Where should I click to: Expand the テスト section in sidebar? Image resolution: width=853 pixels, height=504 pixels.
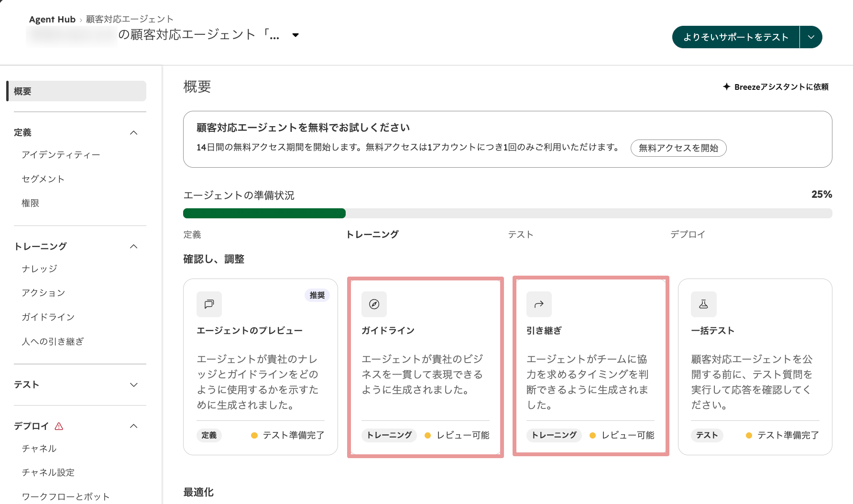coord(134,385)
